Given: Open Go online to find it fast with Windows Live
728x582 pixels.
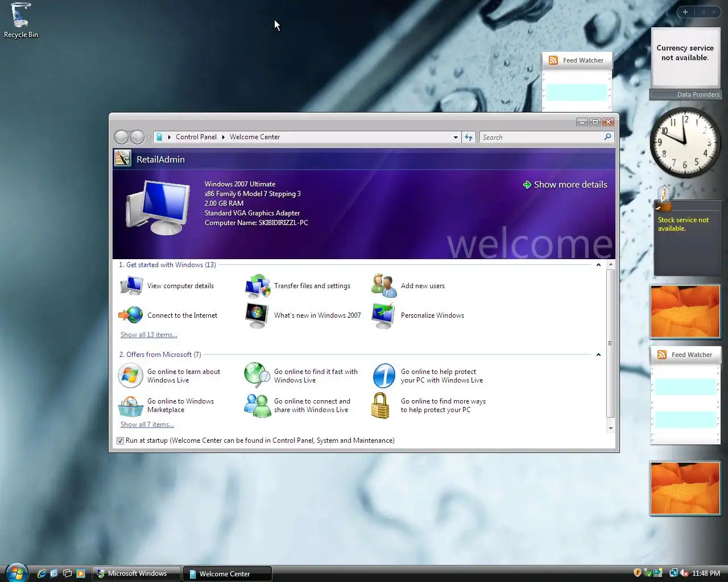Looking at the screenshot, I should 301,376.
